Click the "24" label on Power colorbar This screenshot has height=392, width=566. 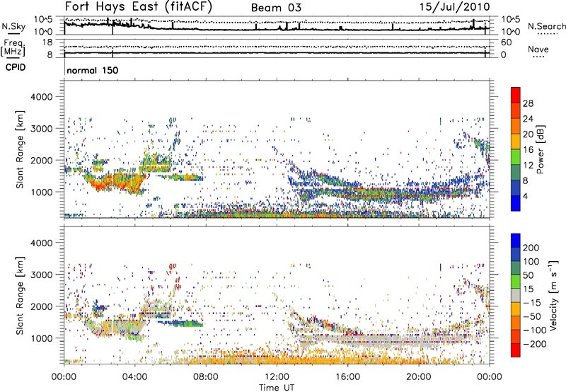pos(528,119)
